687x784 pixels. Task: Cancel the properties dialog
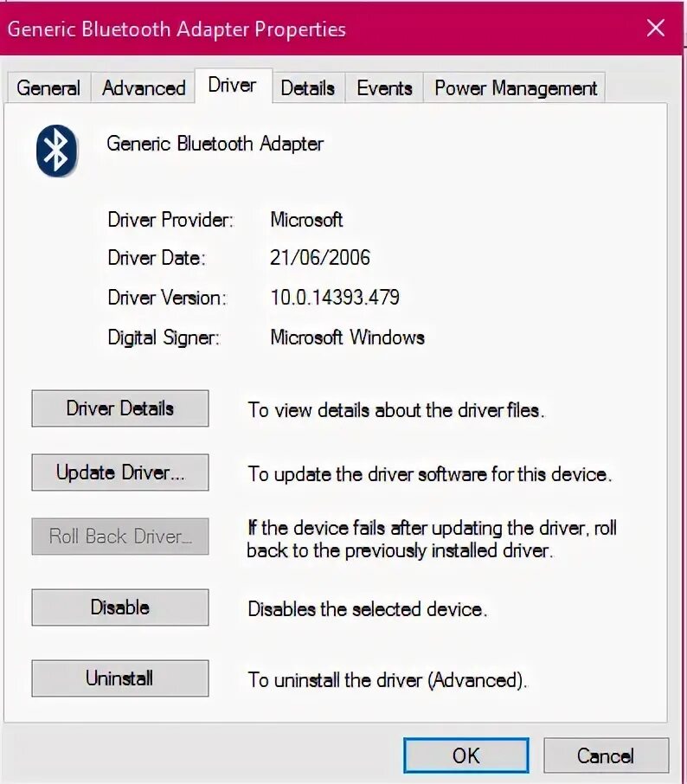point(606,755)
